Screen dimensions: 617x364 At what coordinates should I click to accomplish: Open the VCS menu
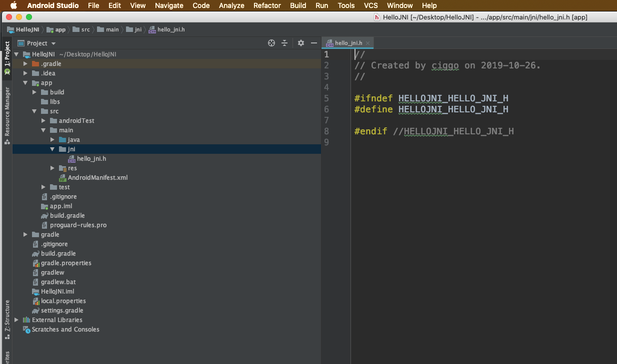point(371,5)
